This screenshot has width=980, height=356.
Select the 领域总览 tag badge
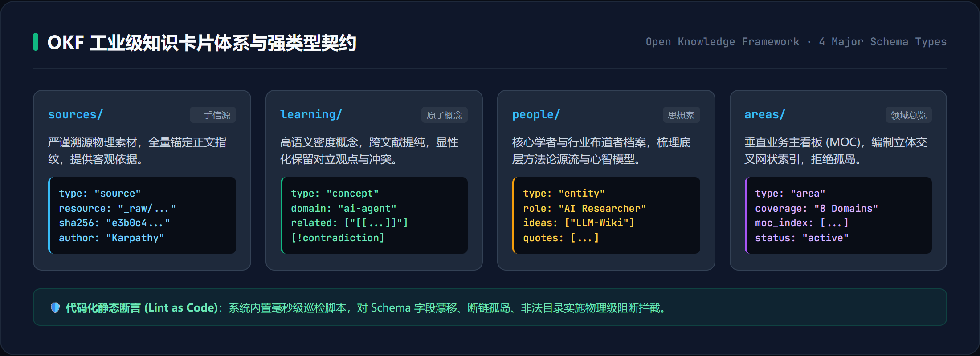click(x=909, y=115)
